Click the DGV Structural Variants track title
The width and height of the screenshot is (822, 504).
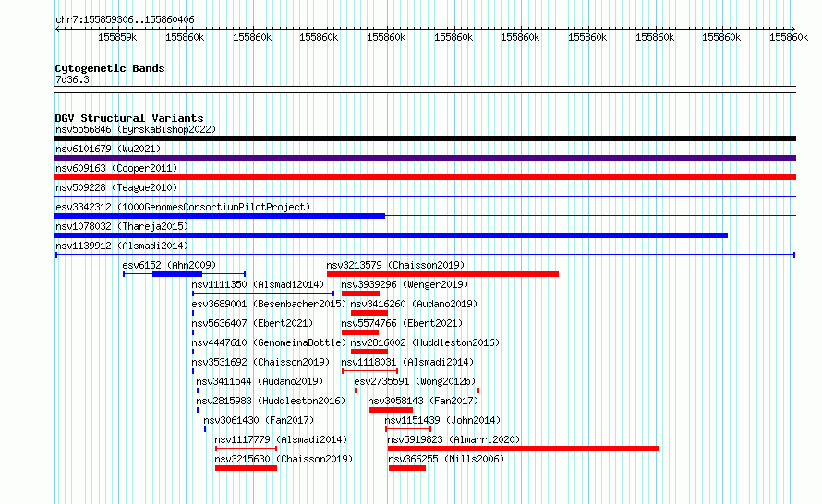(129, 118)
